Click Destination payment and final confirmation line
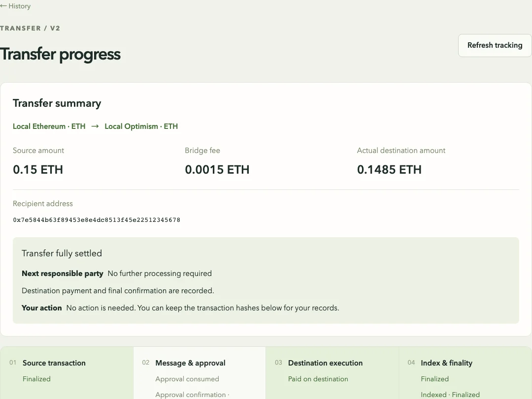Image resolution: width=532 pixels, height=399 pixels. (118, 291)
